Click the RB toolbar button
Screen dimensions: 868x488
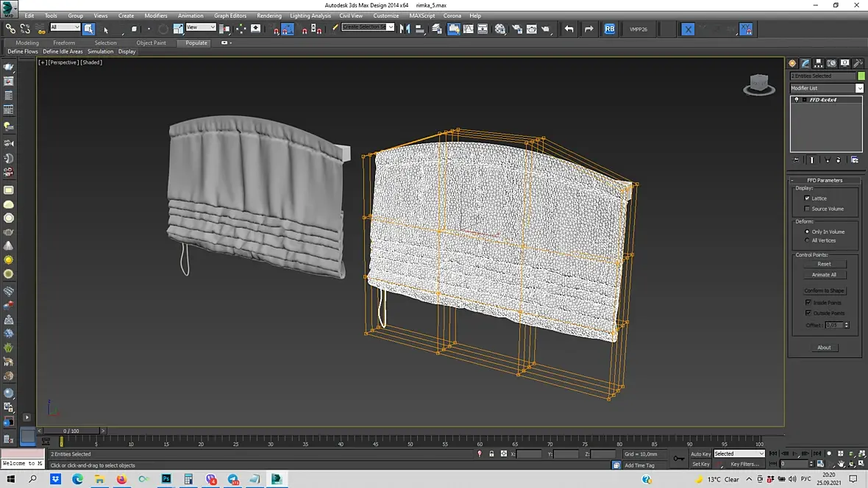[610, 29]
